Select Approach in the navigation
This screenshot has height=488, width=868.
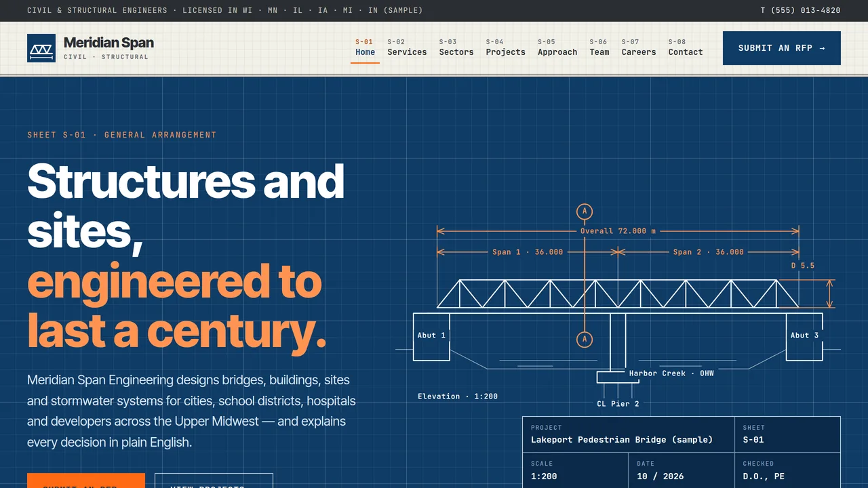point(557,47)
